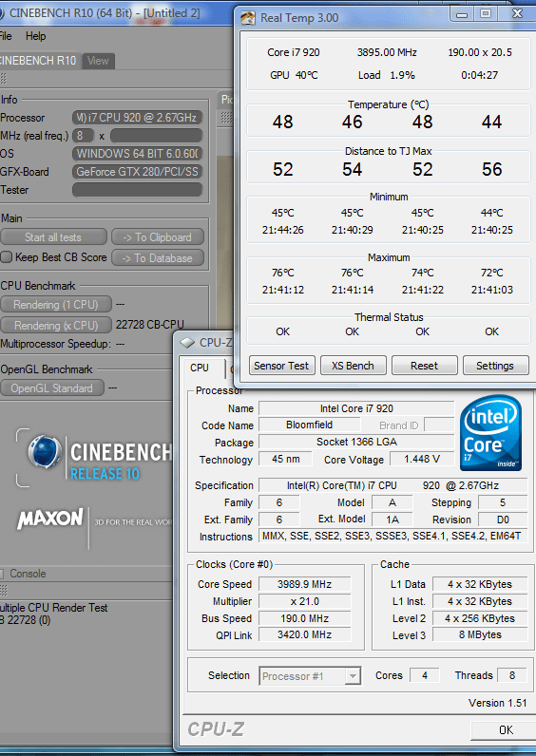Click the 3895.00 MHz reading in Real Temp
Screen dimensions: 536x756
[387, 52]
